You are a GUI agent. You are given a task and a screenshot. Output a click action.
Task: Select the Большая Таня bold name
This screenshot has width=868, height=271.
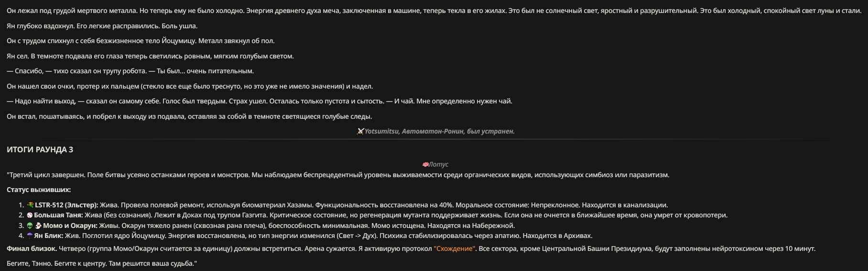pyautogui.click(x=58, y=215)
